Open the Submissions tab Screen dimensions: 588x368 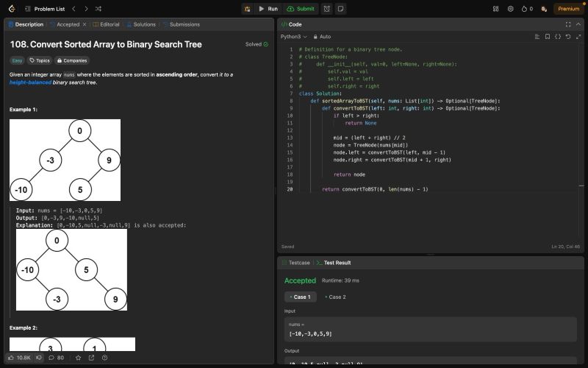181,24
